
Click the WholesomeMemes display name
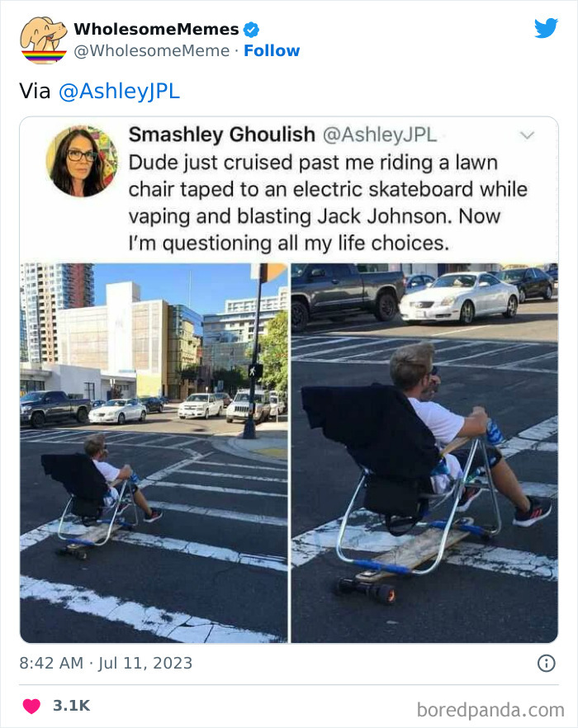[156, 29]
